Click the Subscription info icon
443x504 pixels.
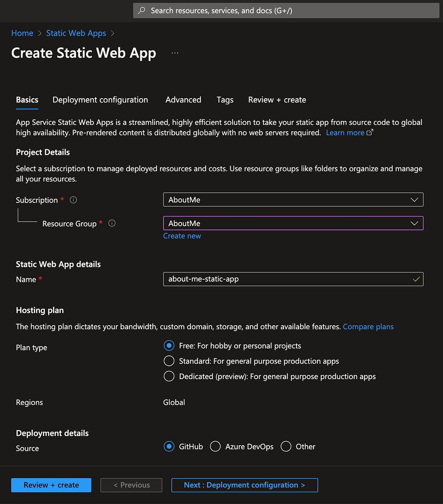pyautogui.click(x=73, y=200)
